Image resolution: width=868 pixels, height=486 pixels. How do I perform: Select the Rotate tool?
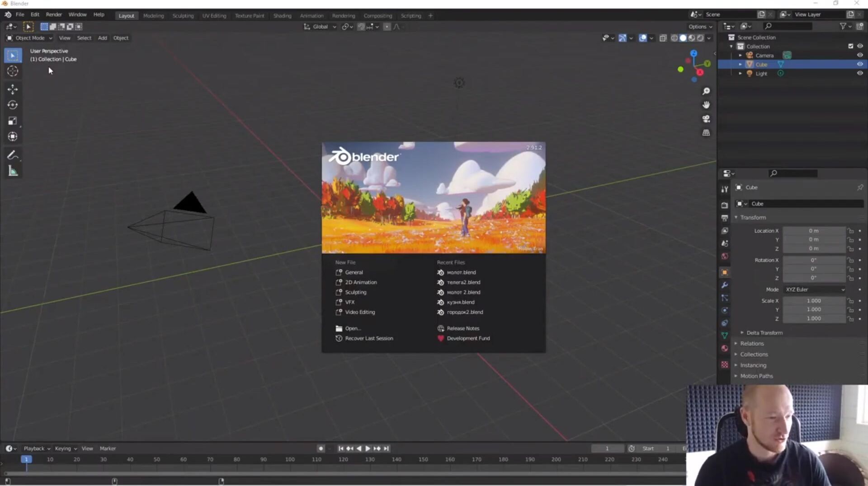13,105
